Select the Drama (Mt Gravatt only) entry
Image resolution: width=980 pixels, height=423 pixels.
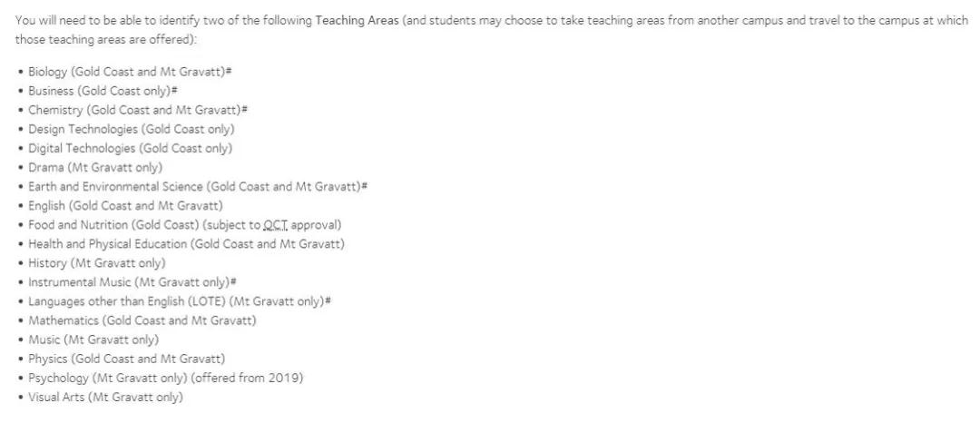click(x=95, y=167)
